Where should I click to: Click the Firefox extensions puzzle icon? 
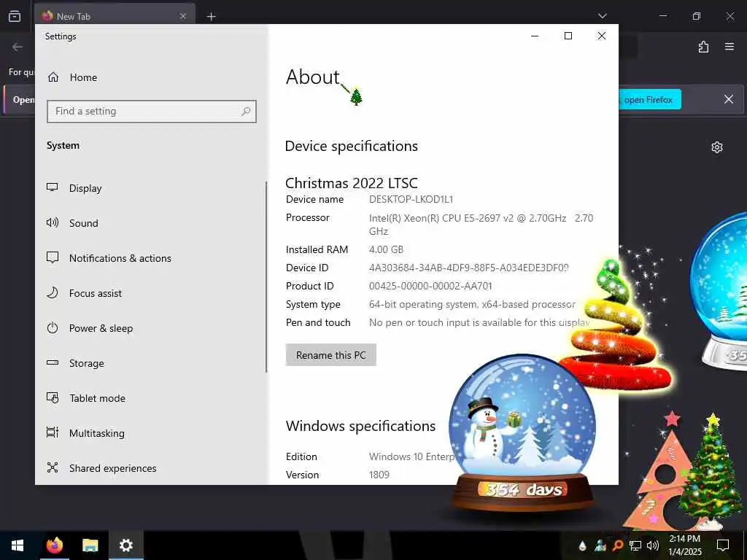click(703, 47)
